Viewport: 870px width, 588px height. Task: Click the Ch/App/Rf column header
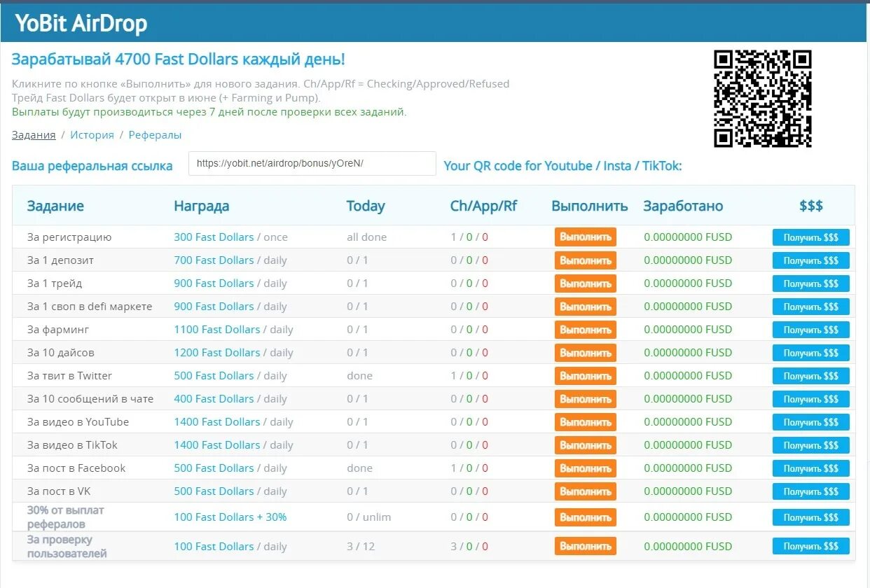483,206
